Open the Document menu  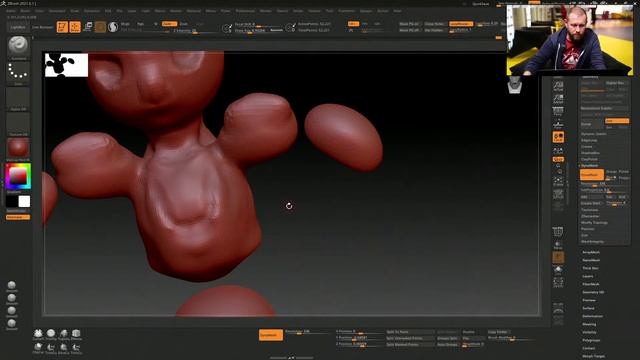(57, 11)
